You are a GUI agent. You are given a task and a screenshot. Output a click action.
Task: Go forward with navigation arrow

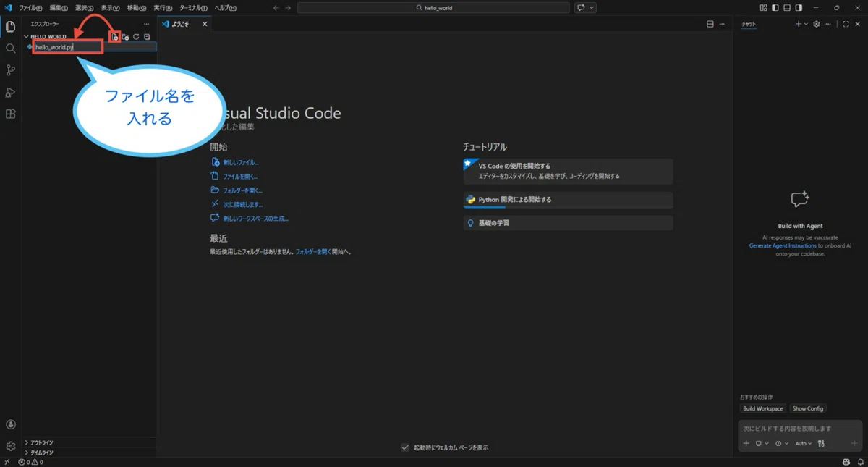coord(288,8)
